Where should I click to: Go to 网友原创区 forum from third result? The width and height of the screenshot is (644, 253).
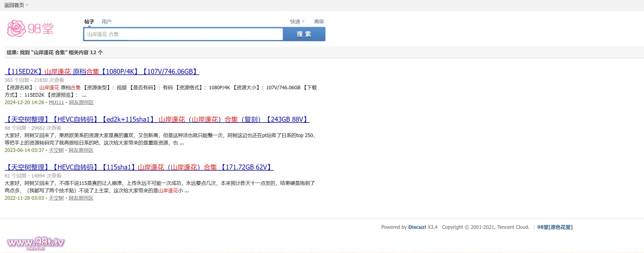point(81,198)
